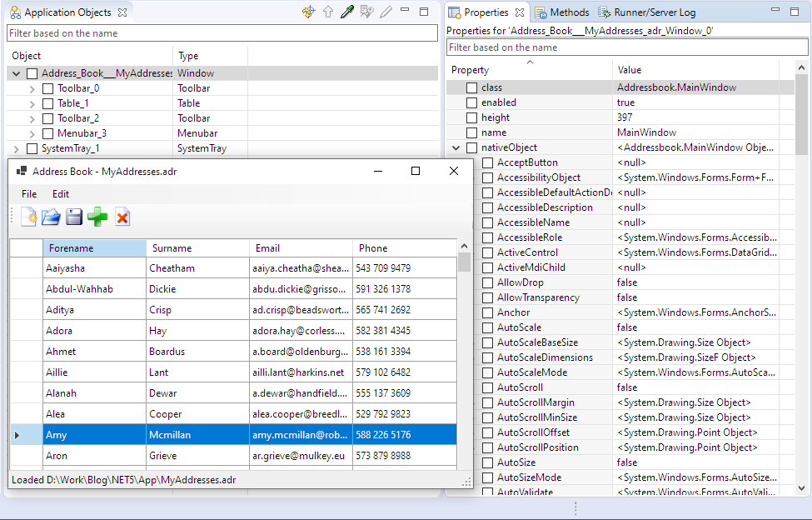The width and height of the screenshot is (812, 520).
Task: Tick the checkbox for the enabled property
Action: pos(471,102)
